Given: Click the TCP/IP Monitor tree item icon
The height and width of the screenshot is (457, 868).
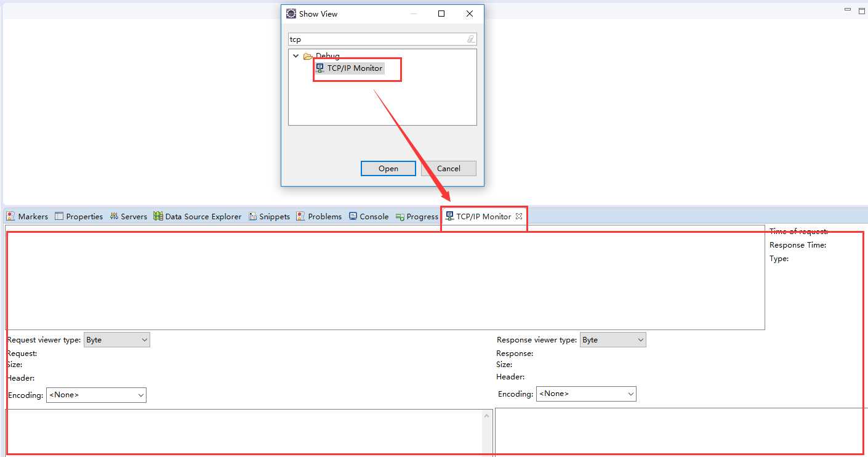Looking at the screenshot, I should coord(320,68).
